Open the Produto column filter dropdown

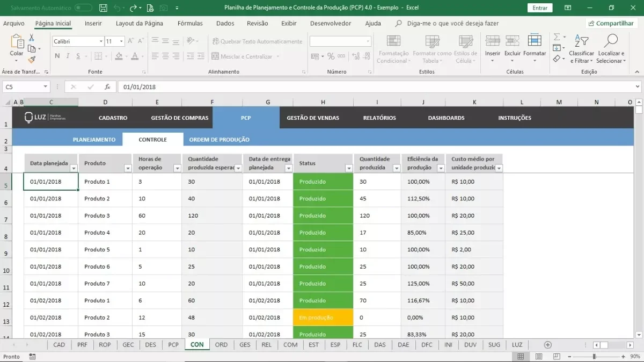point(128,169)
